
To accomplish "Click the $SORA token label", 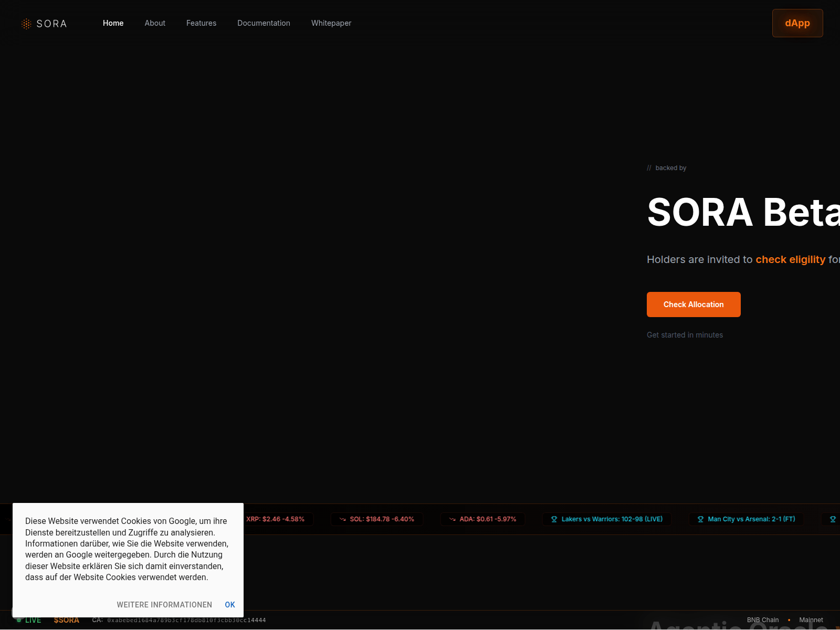I will pos(67,620).
